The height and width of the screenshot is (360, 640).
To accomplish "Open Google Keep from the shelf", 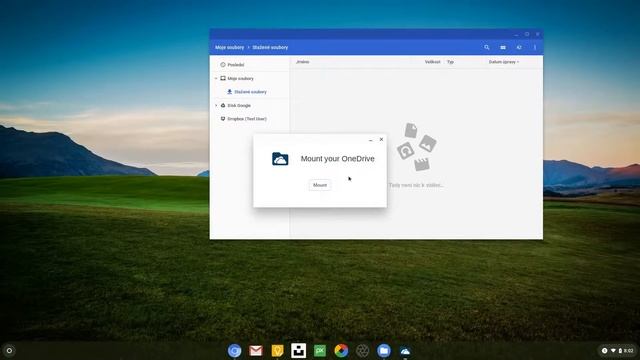I will coord(277,350).
